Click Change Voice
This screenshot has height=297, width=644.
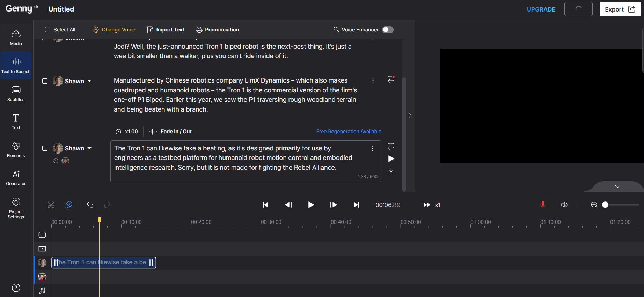114,30
